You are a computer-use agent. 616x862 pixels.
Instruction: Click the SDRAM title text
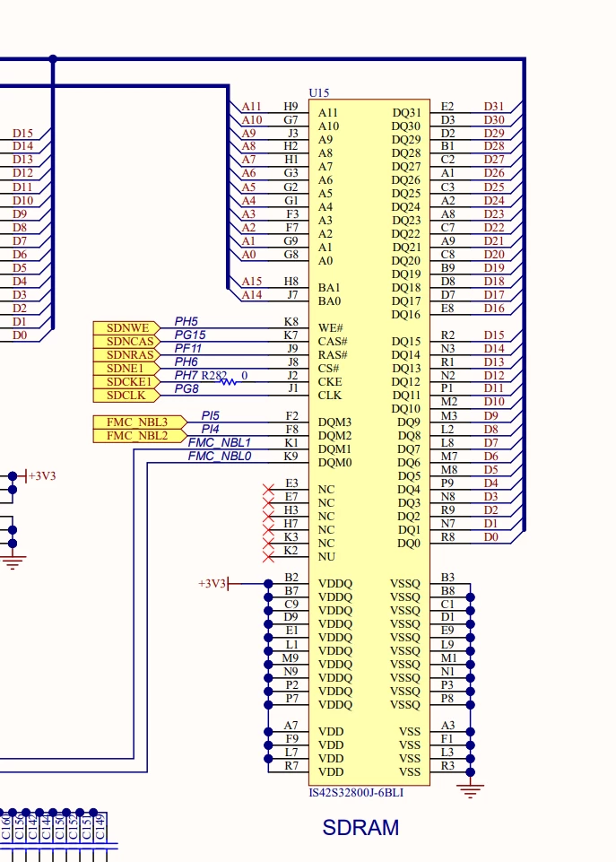360,828
